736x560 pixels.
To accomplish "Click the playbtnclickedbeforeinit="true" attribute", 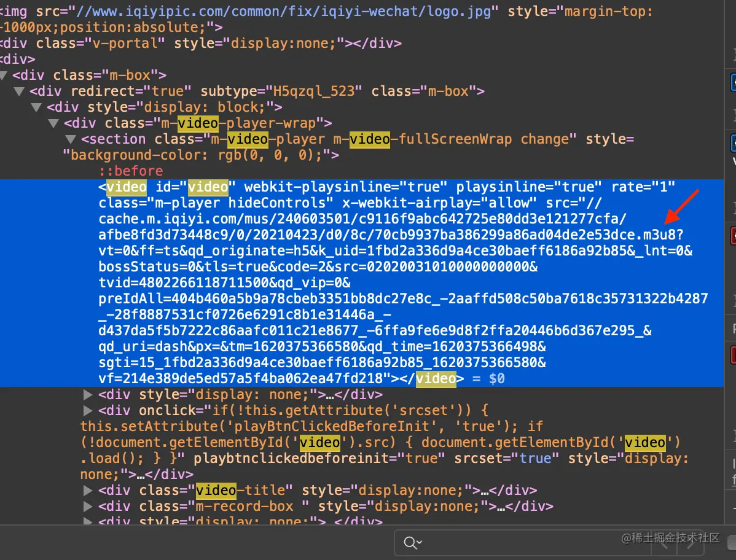I will (x=319, y=458).
